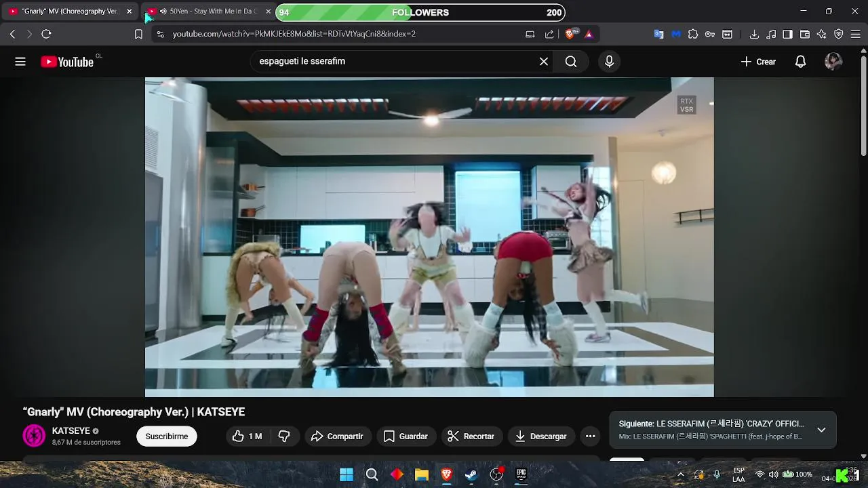Open more actions three-dot menu
Screen dimensions: 868x488
click(x=590, y=436)
